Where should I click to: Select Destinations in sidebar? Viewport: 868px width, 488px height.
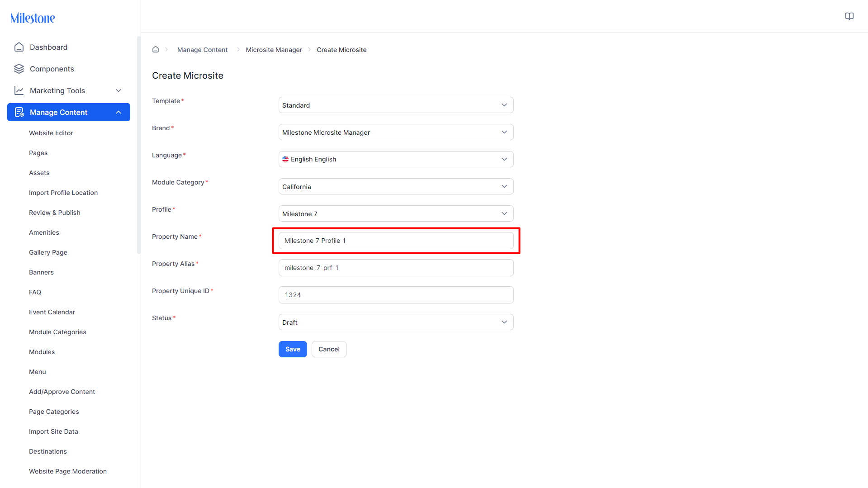tap(48, 451)
